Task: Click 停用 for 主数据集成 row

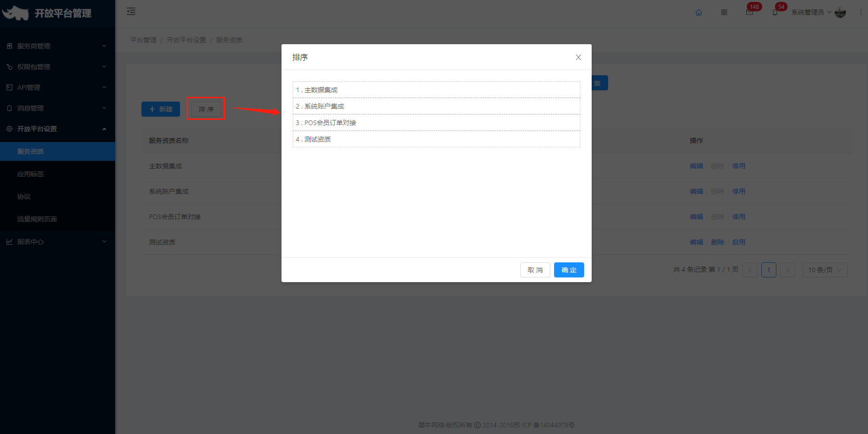Action: [739, 166]
